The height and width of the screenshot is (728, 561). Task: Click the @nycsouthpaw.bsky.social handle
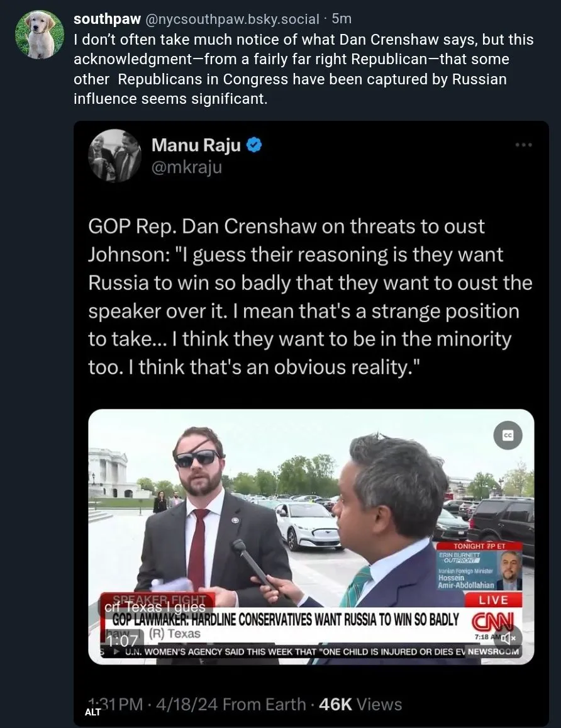(x=232, y=20)
